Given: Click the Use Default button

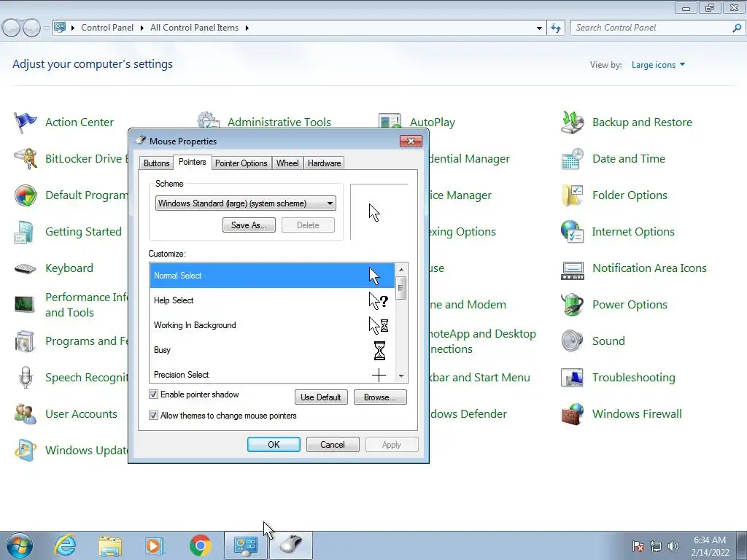Looking at the screenshot, I should click(x=321, y=397).
